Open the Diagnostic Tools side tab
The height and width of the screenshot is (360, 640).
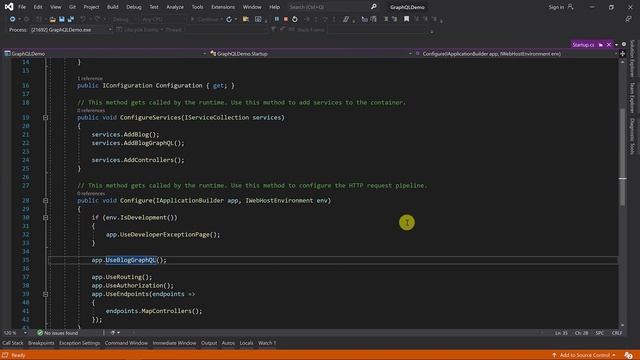pyautogui.click(x=632, y=136)
